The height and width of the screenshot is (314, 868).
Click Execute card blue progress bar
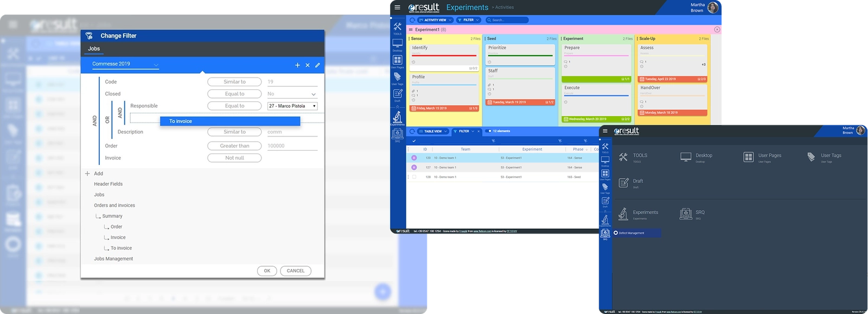coord(596,95)
